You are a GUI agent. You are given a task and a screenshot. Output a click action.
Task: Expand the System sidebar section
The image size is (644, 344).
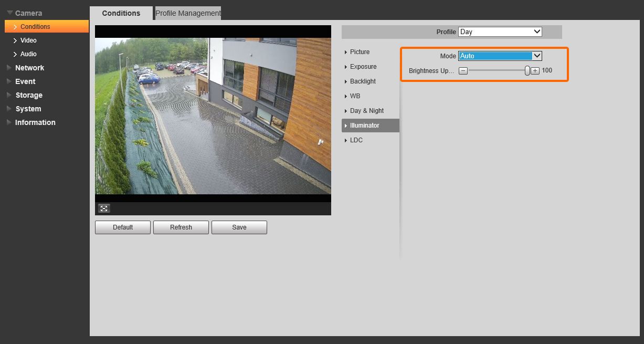tap(28, 109)
